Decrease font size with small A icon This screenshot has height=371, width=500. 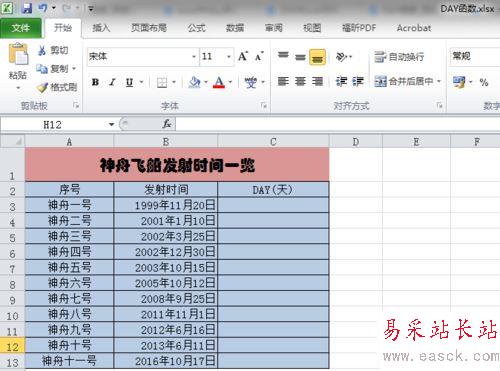pyautogui.click(x=259, y=56)
